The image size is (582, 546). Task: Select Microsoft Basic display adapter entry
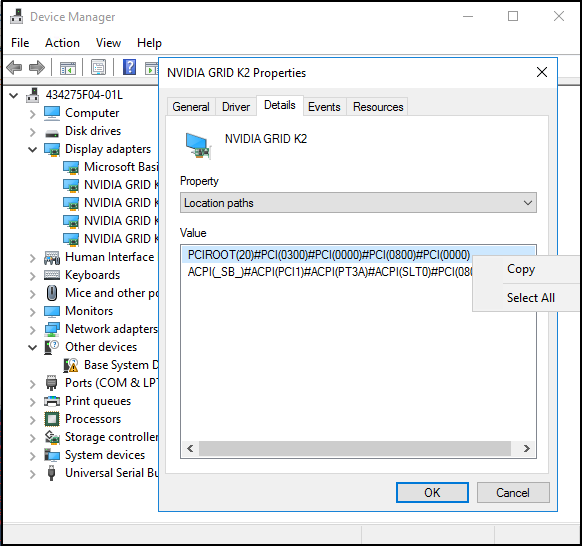coord(121,167)
